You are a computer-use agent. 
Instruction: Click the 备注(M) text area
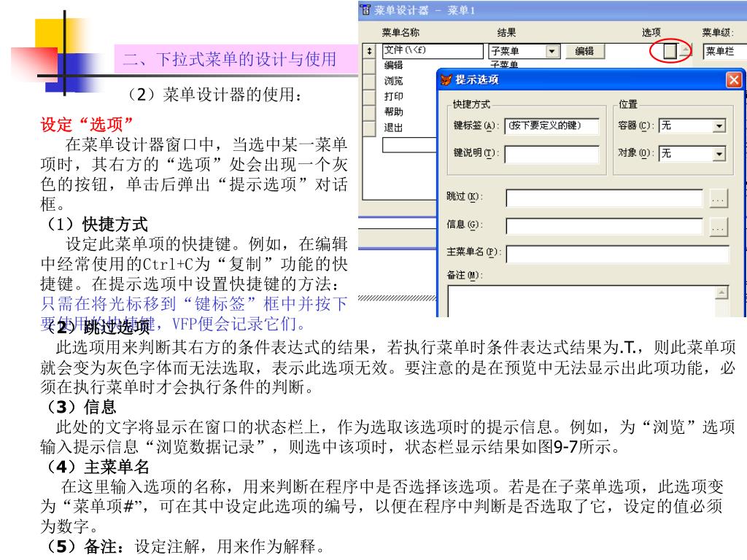coord(581,301)
